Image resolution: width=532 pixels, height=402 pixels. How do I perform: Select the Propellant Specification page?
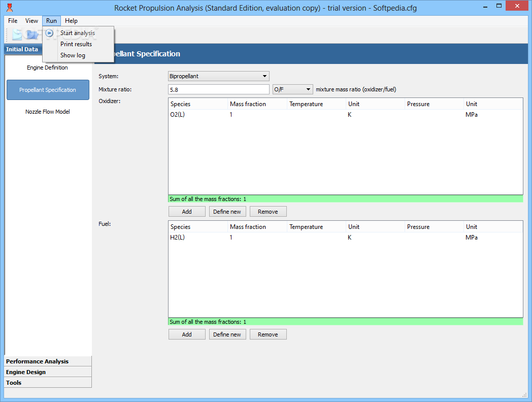pyautogui.click(x=48, y=90)
